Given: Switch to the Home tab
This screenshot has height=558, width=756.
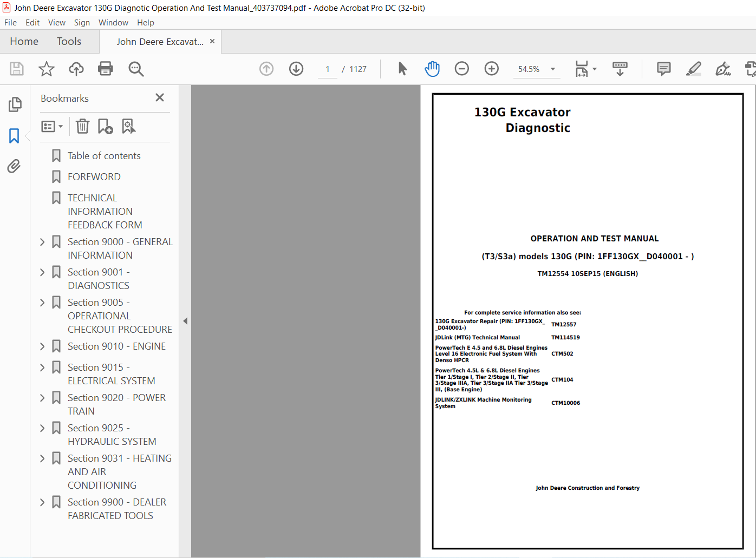Looking at the screenshot, I should pyautogui.click(x=24, y=41).
